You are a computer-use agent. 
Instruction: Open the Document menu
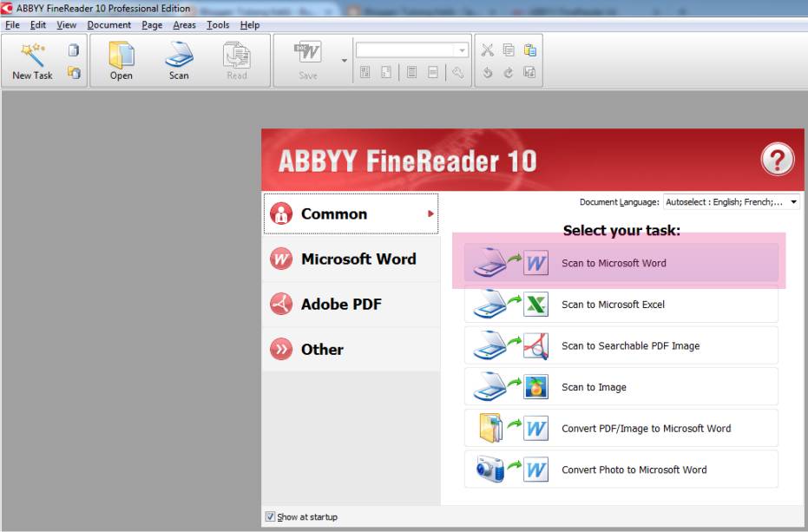click(x=108, y=25)
